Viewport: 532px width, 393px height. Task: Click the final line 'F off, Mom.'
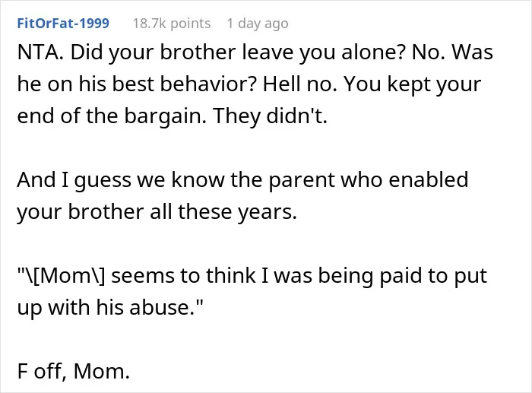73,371
